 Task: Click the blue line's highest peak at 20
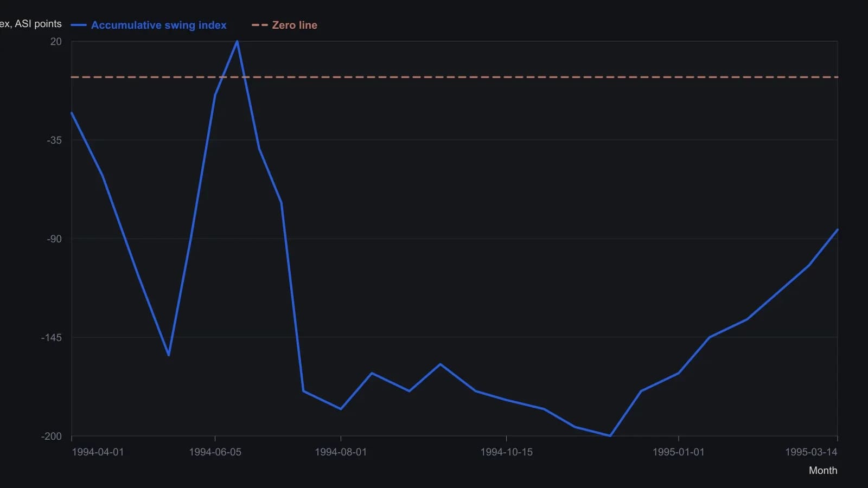point(237,41)
